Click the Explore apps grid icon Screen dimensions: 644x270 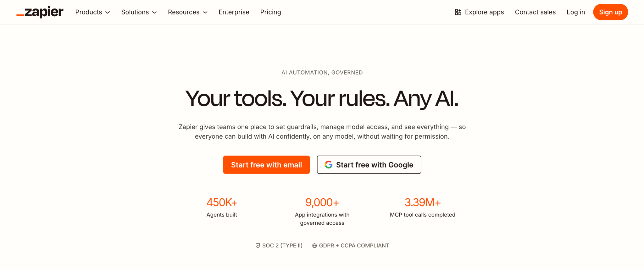tap(458, 12)
